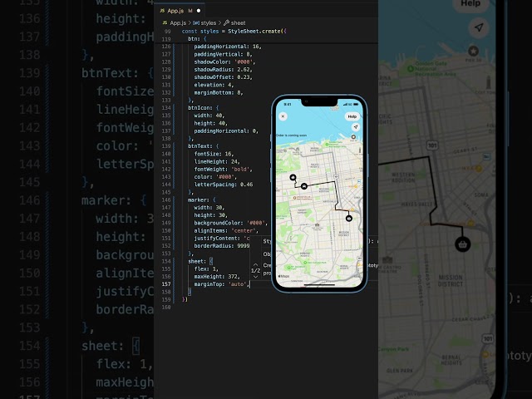
Task: Click 'marker: {' in the center editor
Action: click(x=201, y=199)
